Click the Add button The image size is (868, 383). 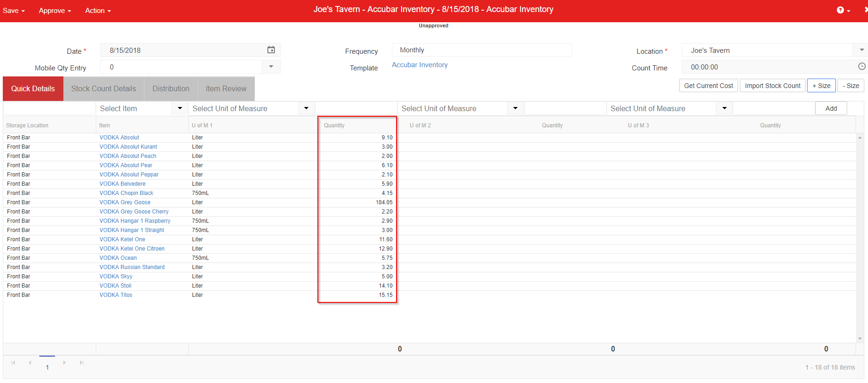pyautogui.click(x=831, y=108)
